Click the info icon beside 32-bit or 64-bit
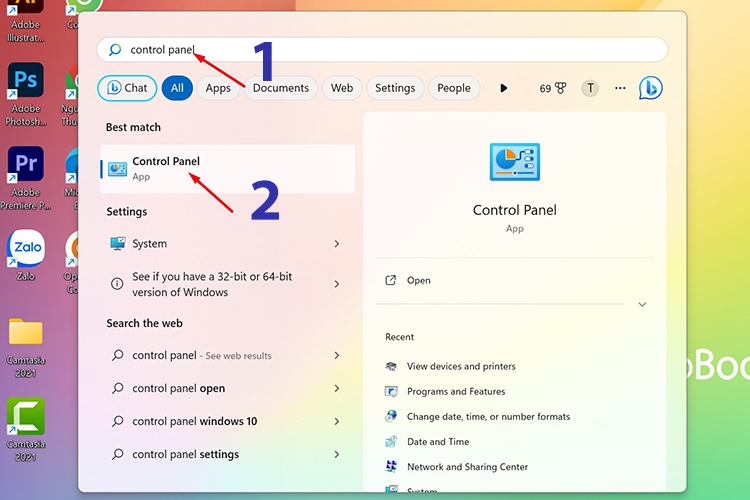The width and height of the screenshot is (750, 500). coord(117,284)
